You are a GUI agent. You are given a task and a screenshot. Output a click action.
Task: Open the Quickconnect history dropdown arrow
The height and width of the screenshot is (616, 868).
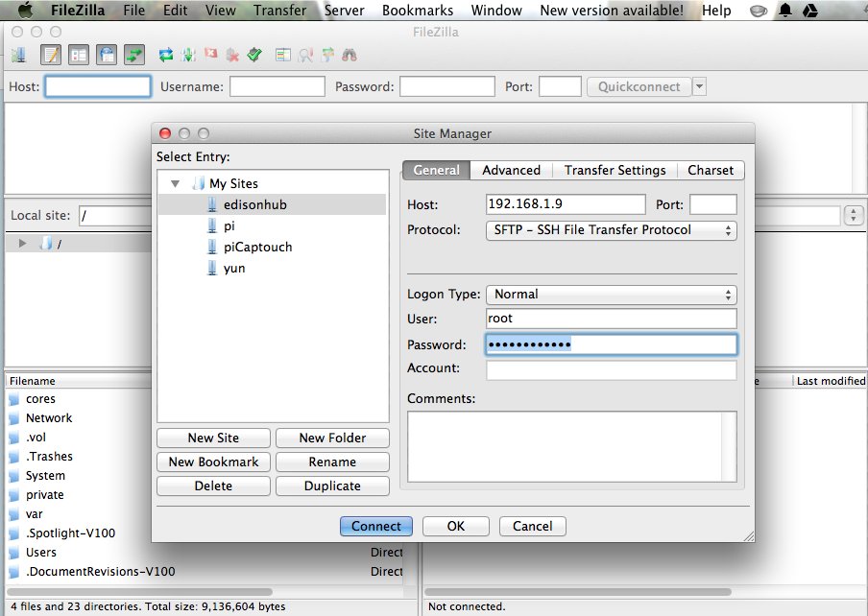699,86
